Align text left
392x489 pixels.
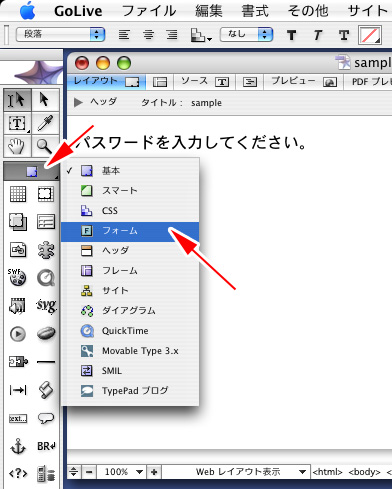click(x=124, y=35)
